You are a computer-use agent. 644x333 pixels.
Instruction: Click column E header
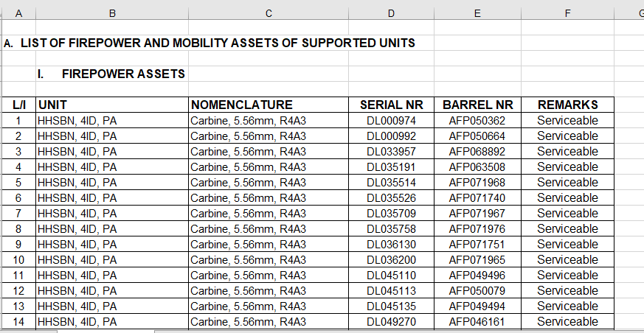tap(477, 13)
